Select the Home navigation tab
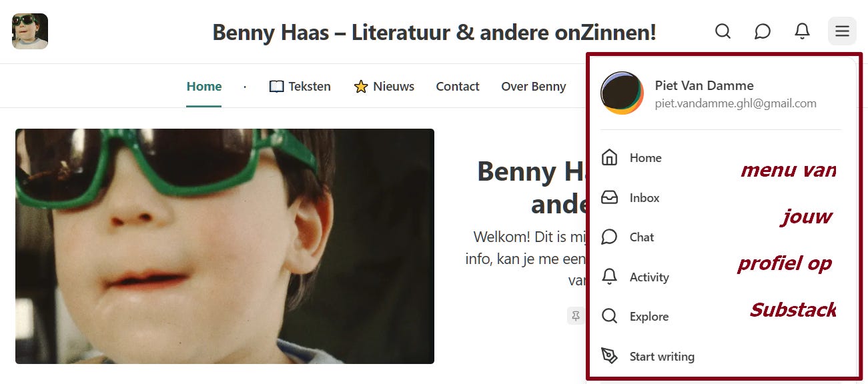Image resolution: width=868 pixels, height=384 pixels. pyautogui.click(x=204, y=86)
